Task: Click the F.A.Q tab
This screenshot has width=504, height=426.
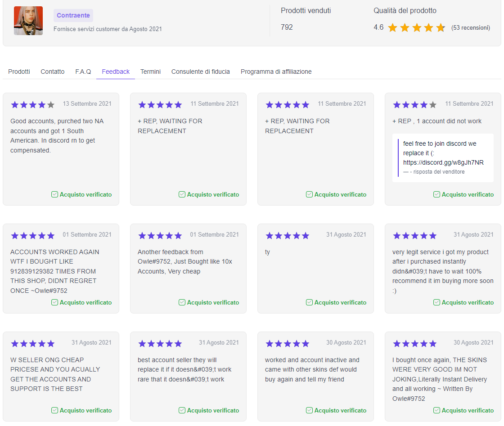Action: (x=83, y=72)
